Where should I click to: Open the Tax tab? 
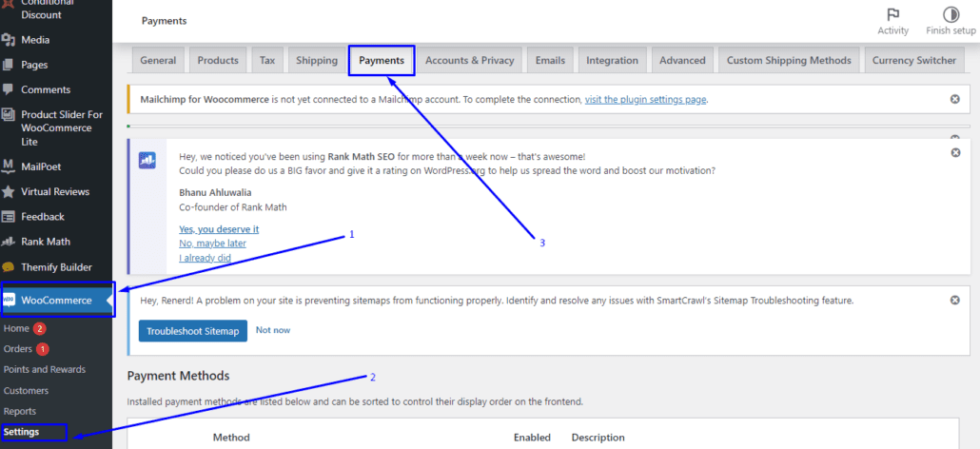tap(267, 61)
